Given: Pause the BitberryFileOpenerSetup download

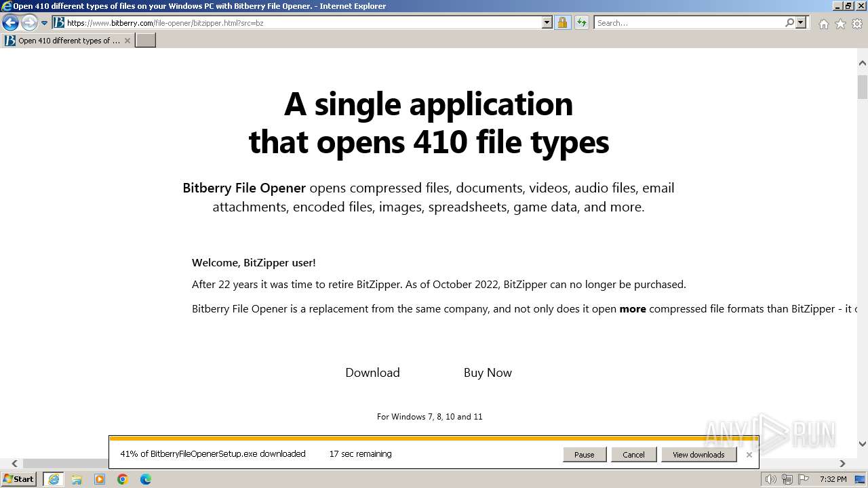Looking at the screenshot, I should tap(584, 455).
